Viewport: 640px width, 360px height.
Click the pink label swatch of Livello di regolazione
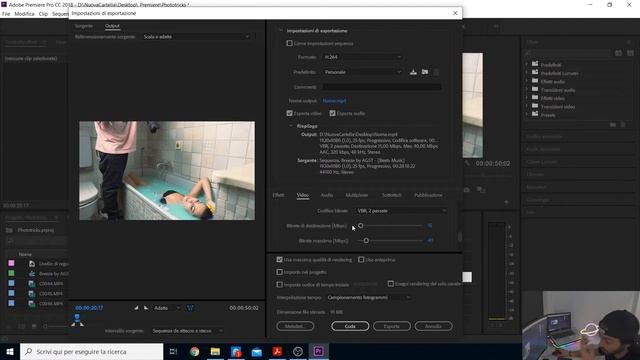11,263
